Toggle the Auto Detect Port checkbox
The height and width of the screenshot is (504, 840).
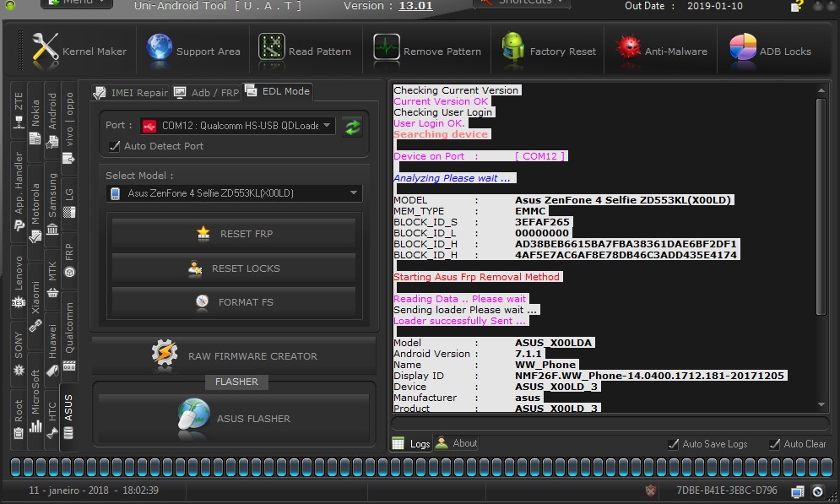pyautogui.click(x=114, y=146)
